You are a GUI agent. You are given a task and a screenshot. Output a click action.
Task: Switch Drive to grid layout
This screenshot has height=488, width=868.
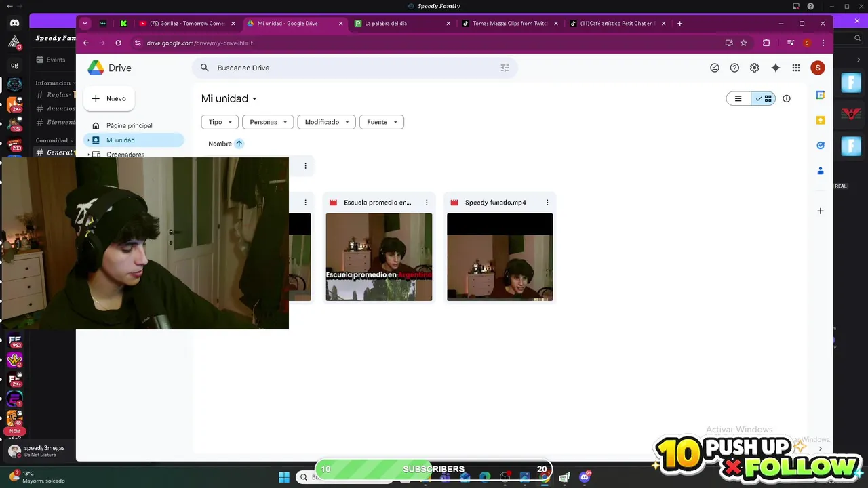(x=764, y=98)
